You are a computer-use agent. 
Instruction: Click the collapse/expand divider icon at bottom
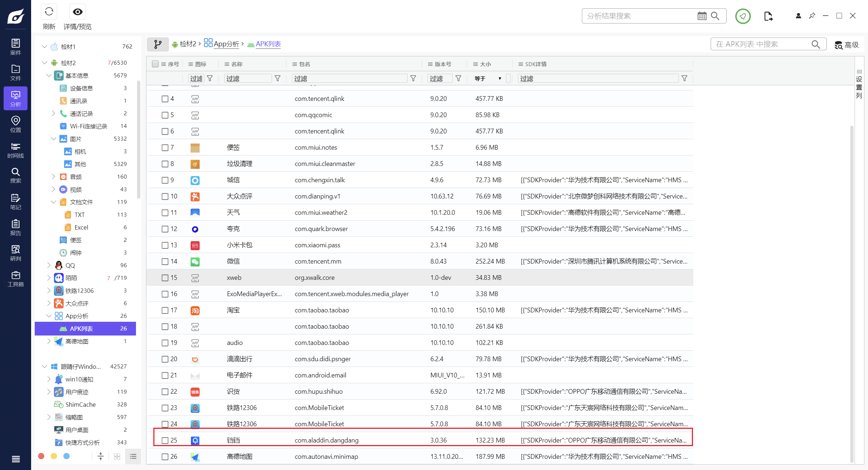coord(101,456)
